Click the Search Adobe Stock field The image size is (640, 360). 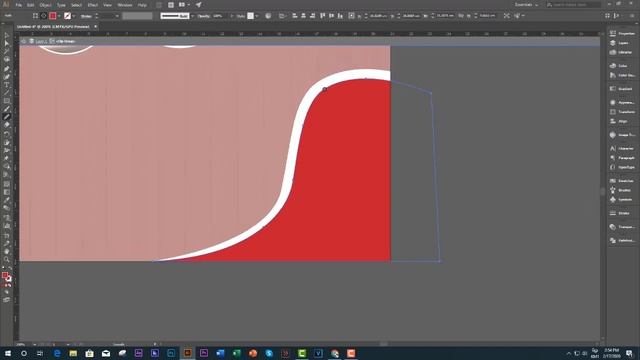573,5
